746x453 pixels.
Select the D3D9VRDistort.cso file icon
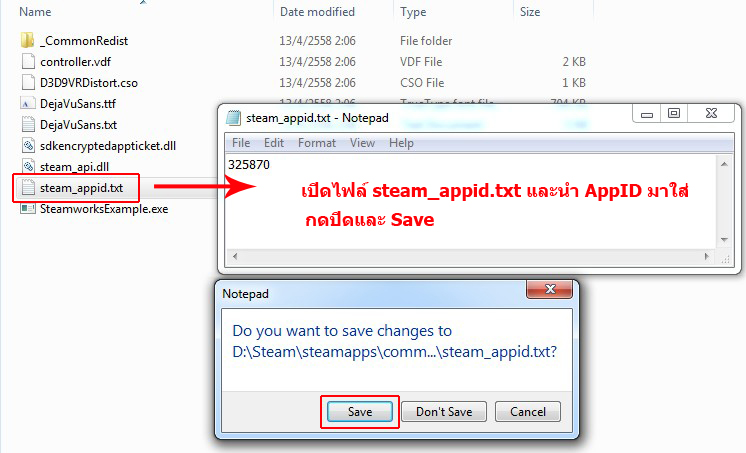coord(28,82)
